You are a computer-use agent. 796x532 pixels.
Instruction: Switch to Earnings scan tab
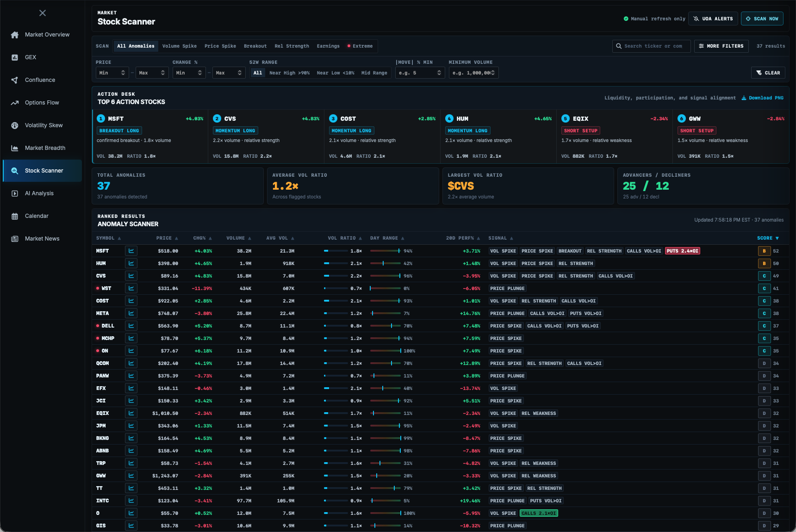[328, 46]
